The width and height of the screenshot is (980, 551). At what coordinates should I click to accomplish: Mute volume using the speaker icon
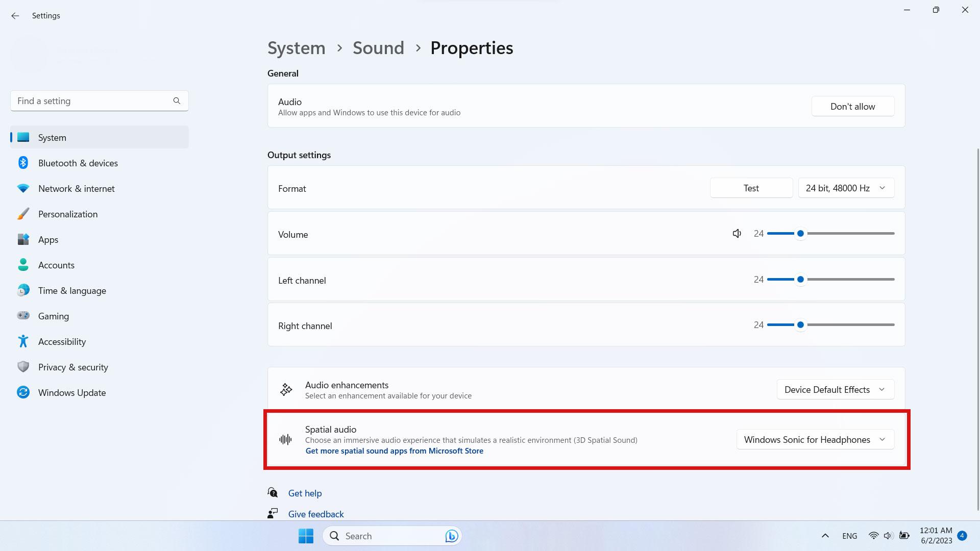(x=737, y=234)
